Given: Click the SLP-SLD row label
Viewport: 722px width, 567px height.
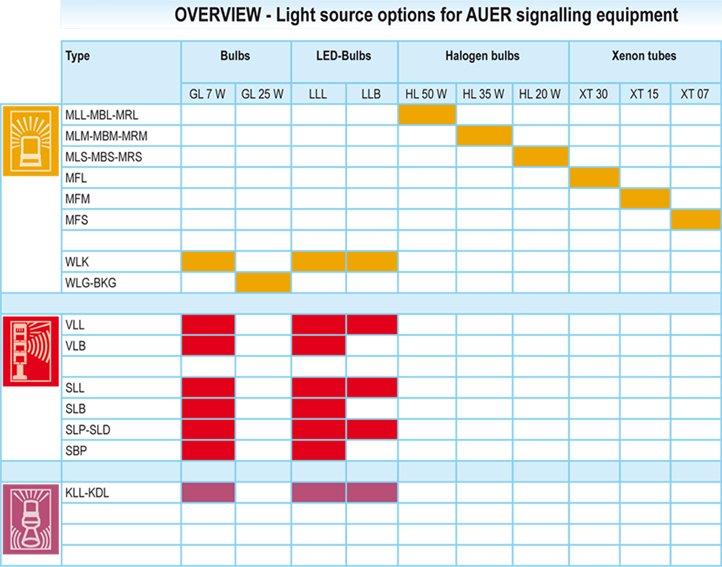Looking at the screenshot, I should click(88, 429).
